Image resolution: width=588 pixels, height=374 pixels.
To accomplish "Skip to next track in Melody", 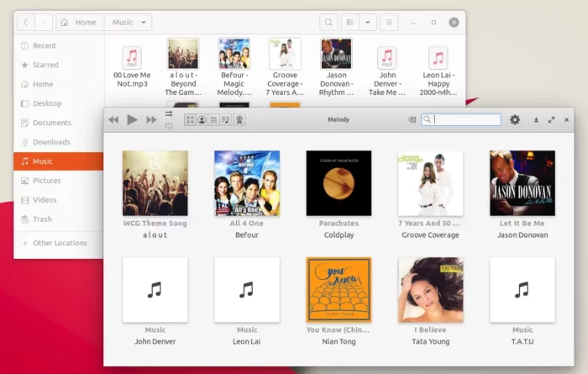I will tap(151, 119).
